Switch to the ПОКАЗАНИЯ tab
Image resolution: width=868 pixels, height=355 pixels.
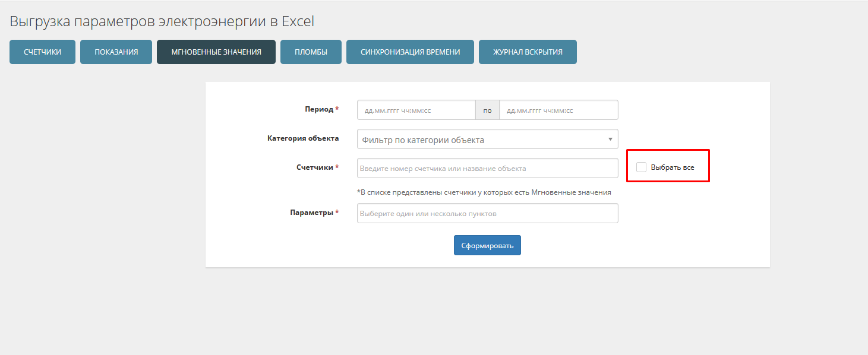[x=116, y=52]
